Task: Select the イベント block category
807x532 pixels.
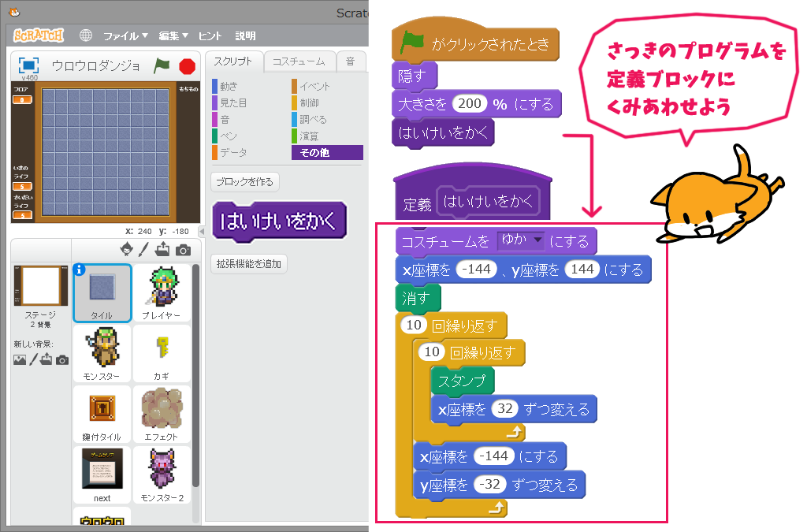Action: (x=311, y=86)
